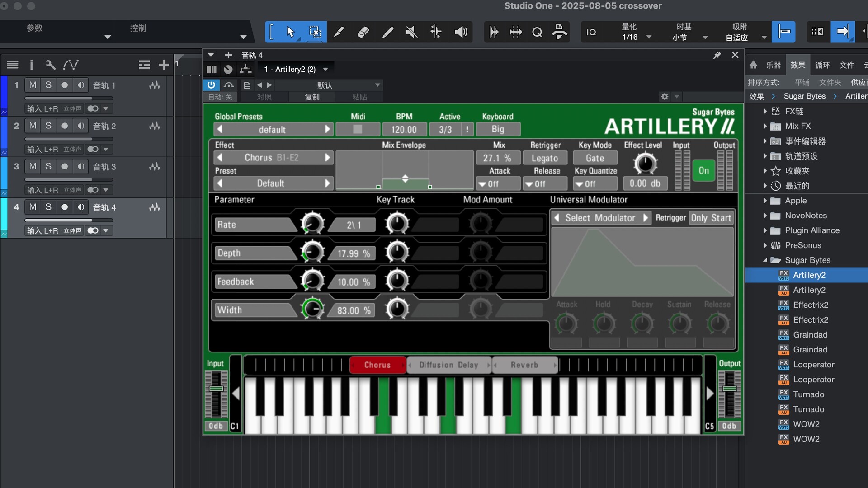868x488 pixels.
Task: Click the Big keyboard button
Action: click(498, 129)
